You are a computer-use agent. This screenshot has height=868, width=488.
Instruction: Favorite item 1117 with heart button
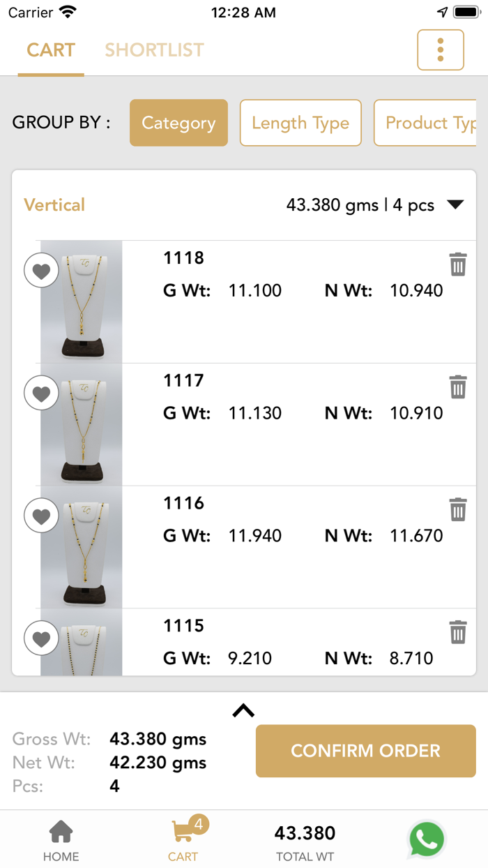point(41,393)
